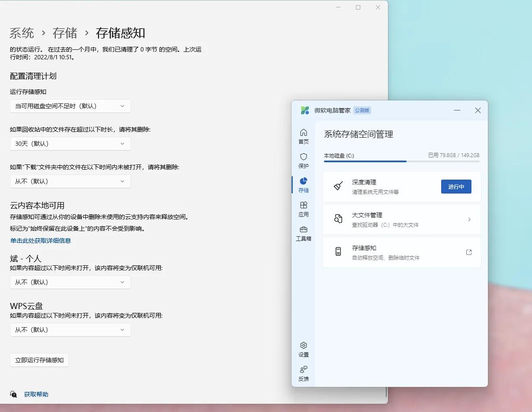532x412 pixels.
Task: Navigate to 存储 in breadcrumb
Action: pyautogui.click(x=64, y=33)
